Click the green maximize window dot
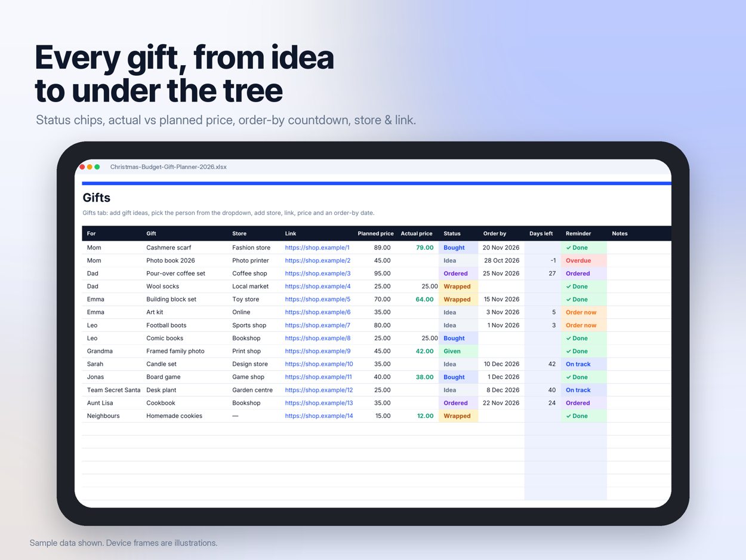 point(97,167)
